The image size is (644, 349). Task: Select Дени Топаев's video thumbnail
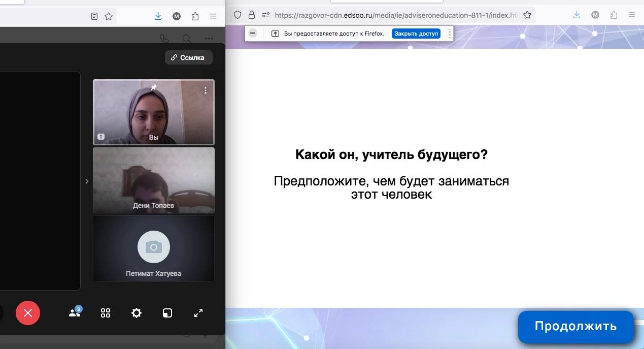[x=154, y=180]
